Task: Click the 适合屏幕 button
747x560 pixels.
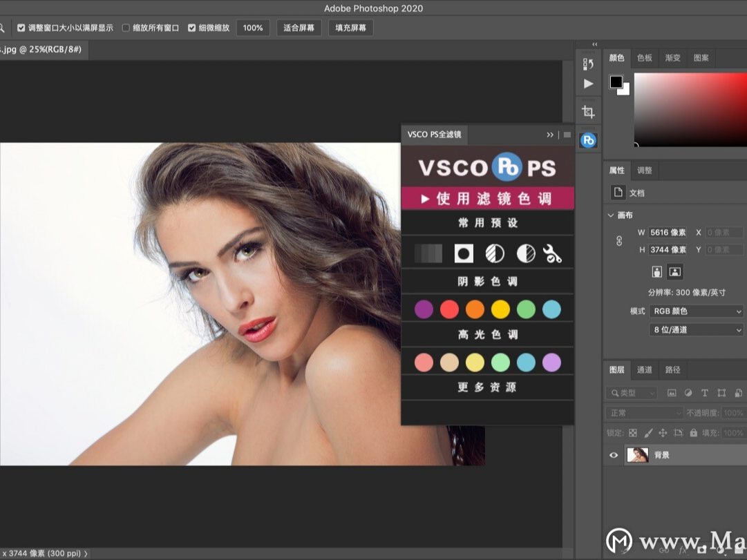Action: coord(299,28)
